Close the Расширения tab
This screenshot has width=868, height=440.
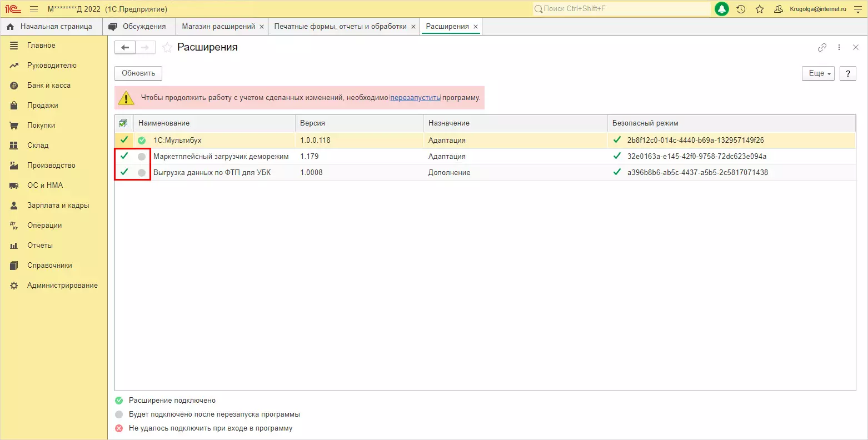click(x=476, y=27)
